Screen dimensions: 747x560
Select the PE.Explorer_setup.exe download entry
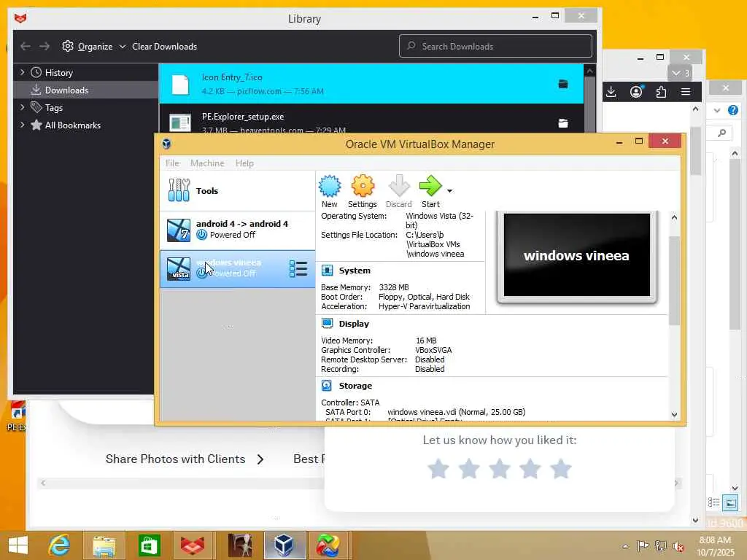pyautogui.click(x=371, y=119)
